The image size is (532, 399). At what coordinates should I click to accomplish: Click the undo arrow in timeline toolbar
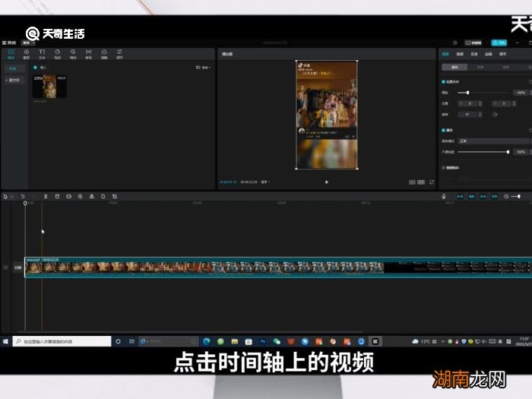(x=22, y=196)
